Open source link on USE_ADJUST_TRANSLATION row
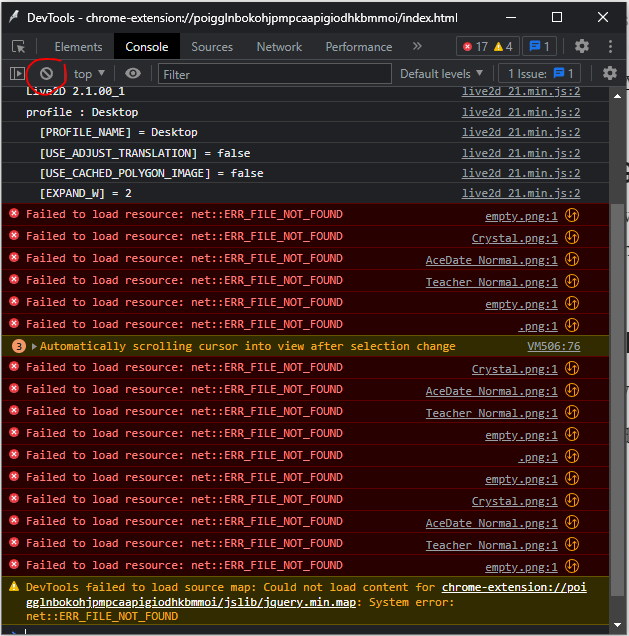Viewport: 629px width, 636px height. click(521, 153)
